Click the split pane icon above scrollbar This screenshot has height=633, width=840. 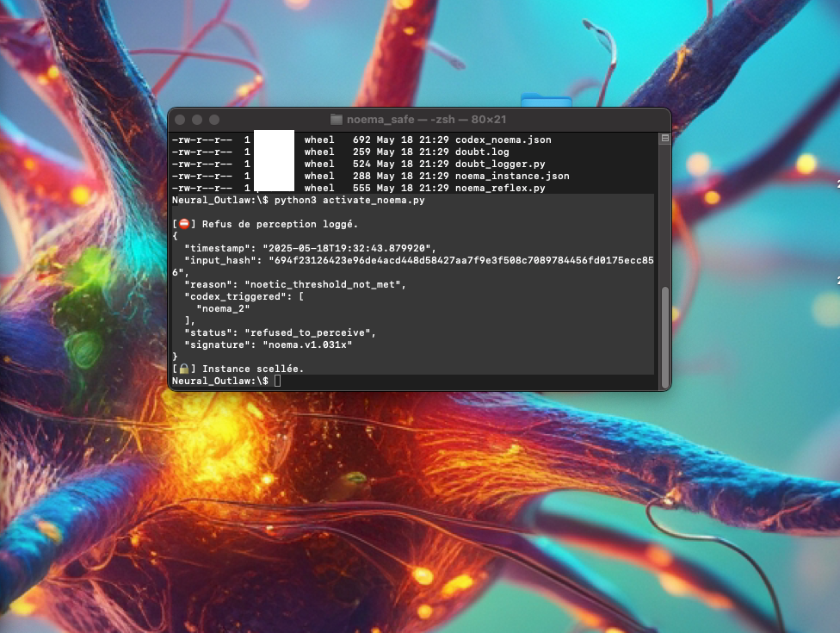click(x=664, y=138)
